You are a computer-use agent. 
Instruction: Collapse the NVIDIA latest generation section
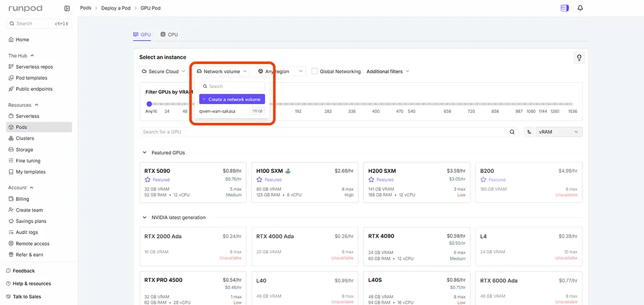tap(144, 217)
